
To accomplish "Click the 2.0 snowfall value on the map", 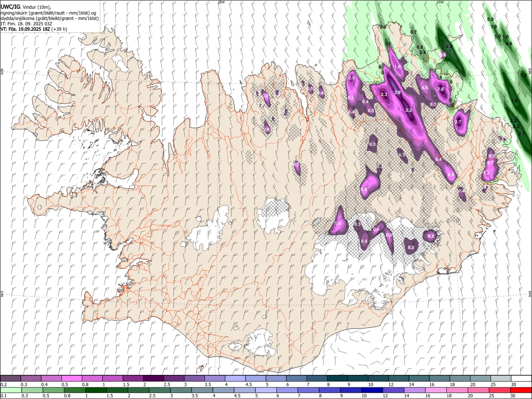I will pyautogui.click(x=352, y=78).
